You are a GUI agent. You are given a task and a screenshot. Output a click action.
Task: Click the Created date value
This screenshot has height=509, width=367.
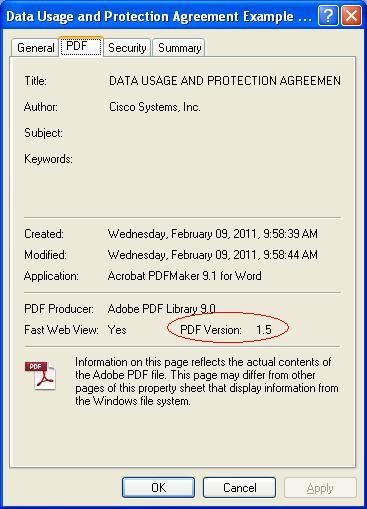(x=213, y=234)
